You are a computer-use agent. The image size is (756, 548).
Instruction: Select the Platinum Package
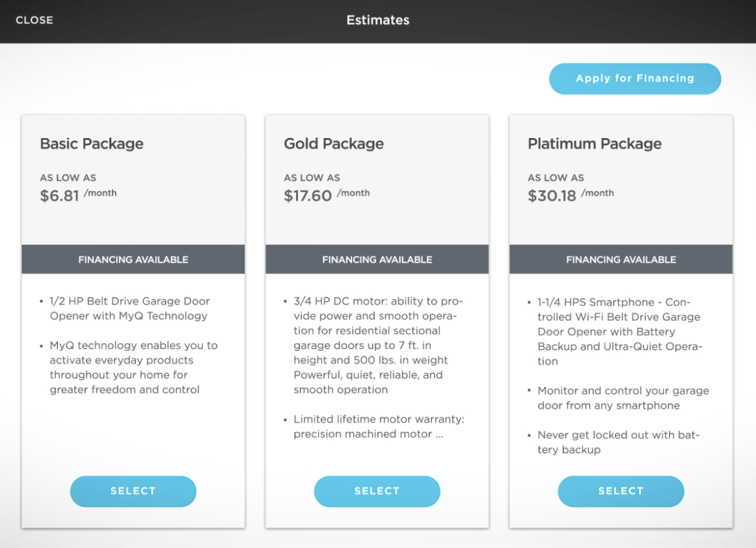[x=621, y=491]
